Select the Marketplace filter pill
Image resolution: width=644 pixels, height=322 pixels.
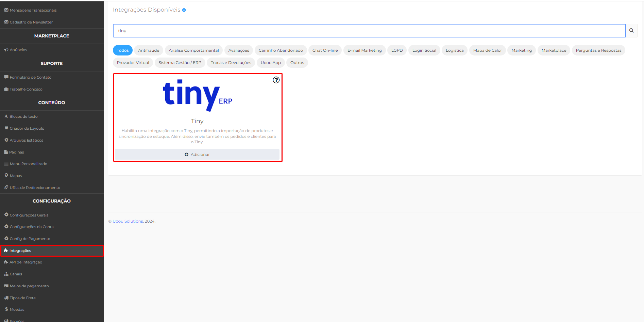coord(554,50)
